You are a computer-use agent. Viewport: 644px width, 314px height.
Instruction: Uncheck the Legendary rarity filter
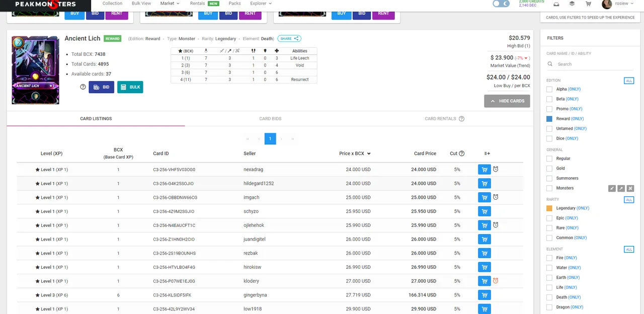549,208
